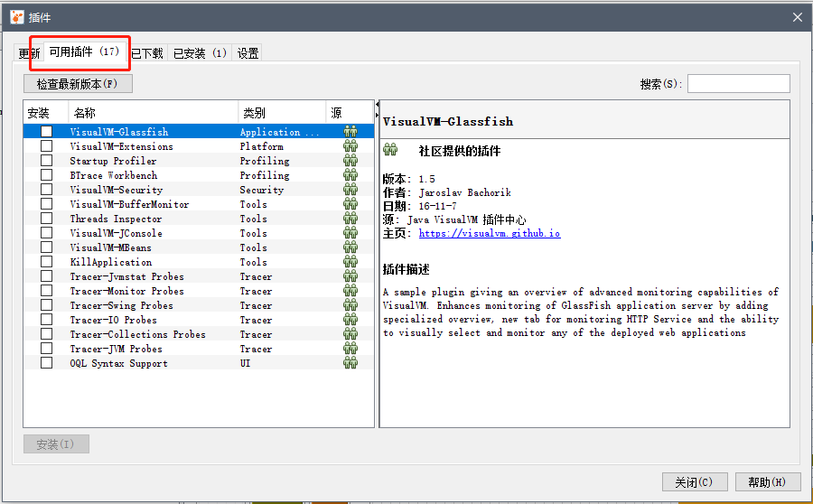The width and height of the screenshot is (813, 504).
Task: Tick the Startup Profiler install checkbox
Action: click(x=47, y=161)
